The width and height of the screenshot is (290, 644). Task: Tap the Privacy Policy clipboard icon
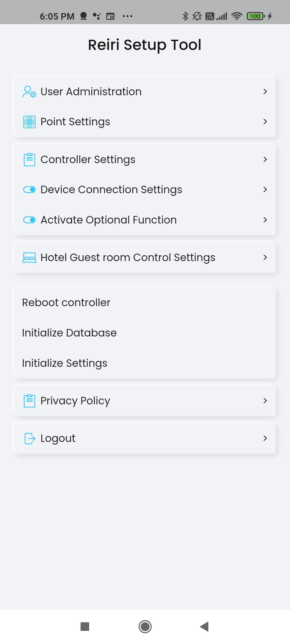tap(29, 401)
